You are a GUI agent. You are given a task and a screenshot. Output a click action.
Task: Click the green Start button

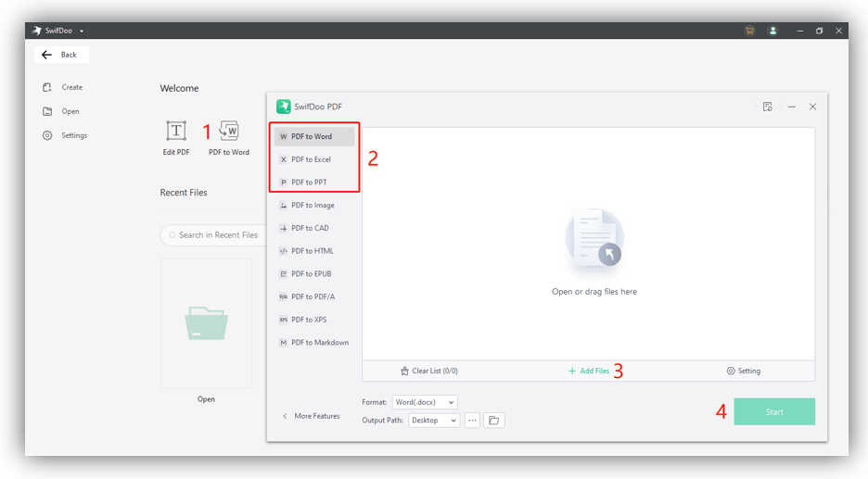point(774,411)
